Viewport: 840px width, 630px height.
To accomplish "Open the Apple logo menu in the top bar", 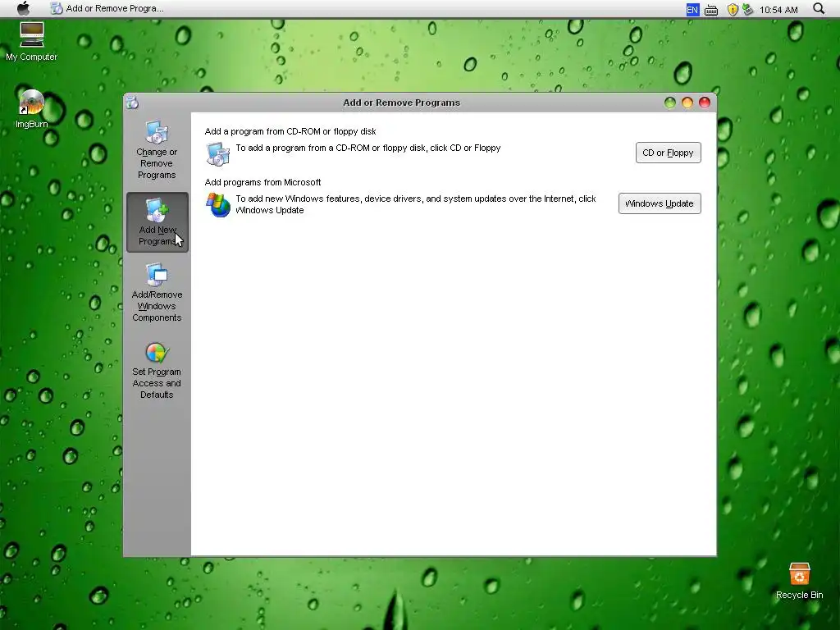I will [x=24, y=8].
